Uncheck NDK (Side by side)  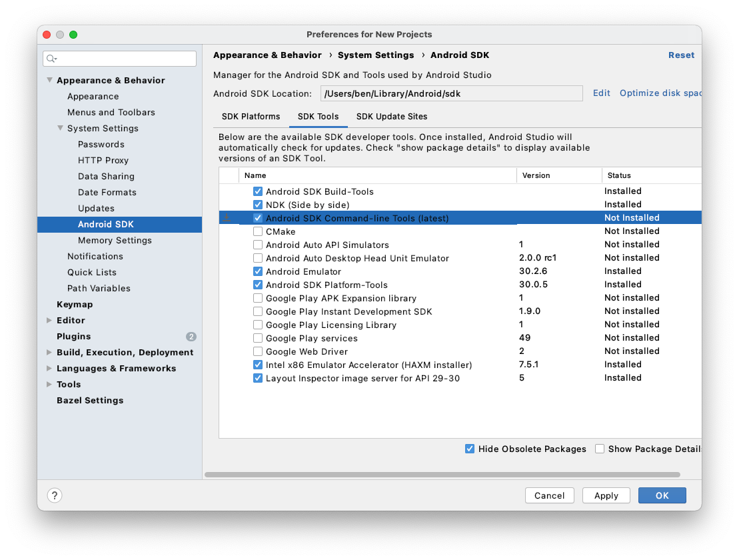tap(258, 205)
